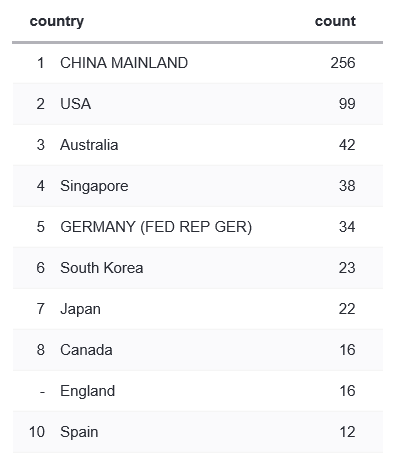Click the count value 12
396x464 pixels.
pyautogui.click(x=347, y=432)
